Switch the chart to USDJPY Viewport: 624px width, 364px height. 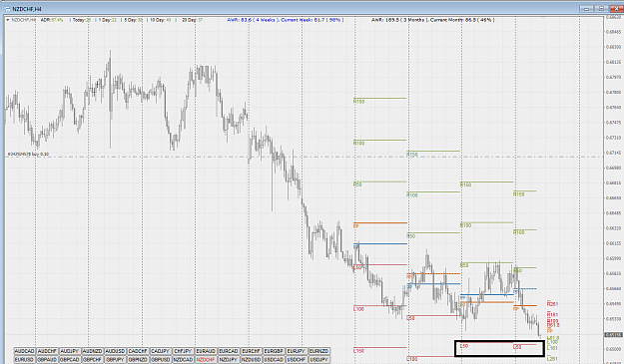pos(319,360)
